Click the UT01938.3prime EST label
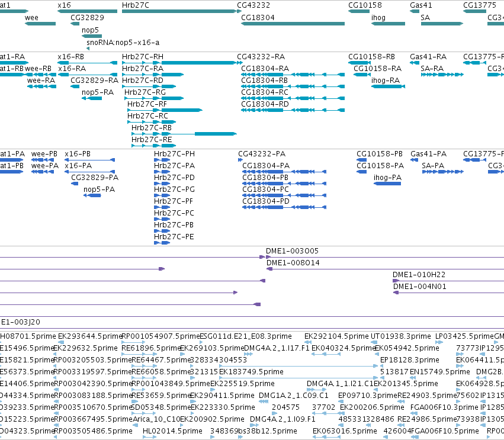Viewport: 504px width, 440px height. click(x=401, y=336)
